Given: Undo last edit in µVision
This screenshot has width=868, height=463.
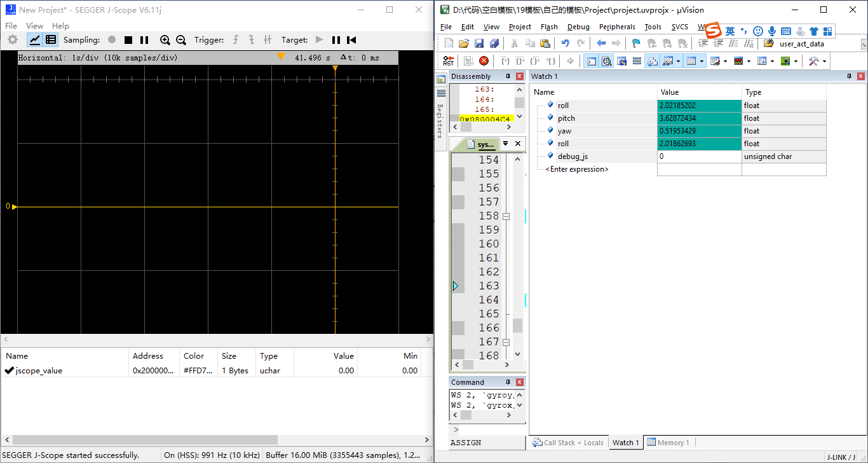Looking at the screenshot, I should click(x=565, y=43).
